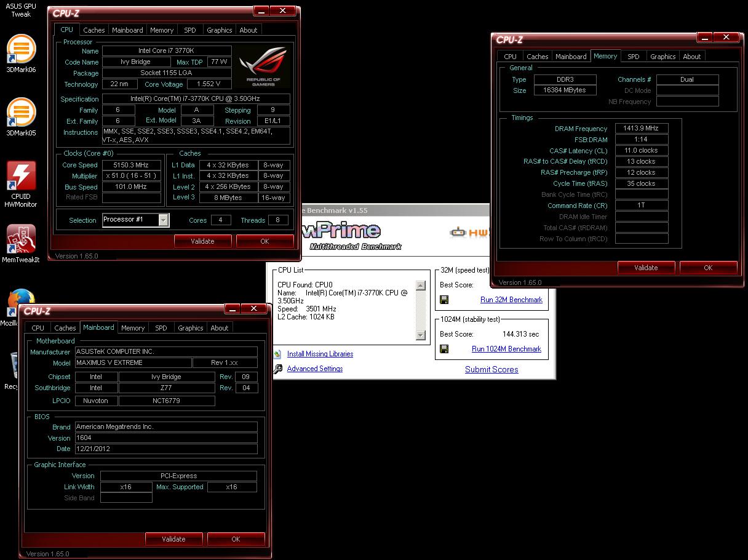
Task: Click Validate in the Memory window
Action: pos(646,268)
